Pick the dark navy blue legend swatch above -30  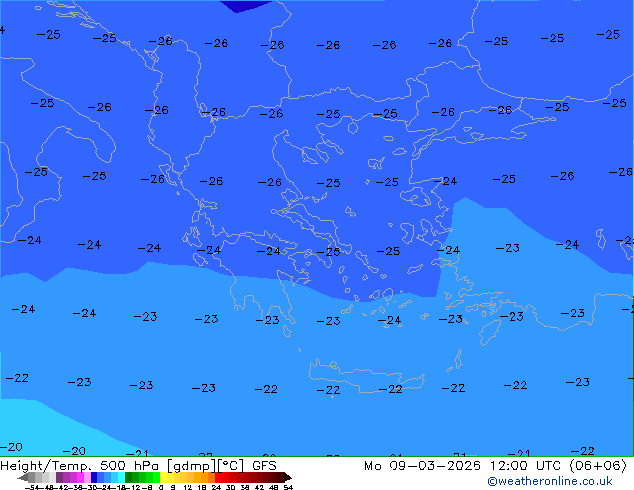pos(94,477)
